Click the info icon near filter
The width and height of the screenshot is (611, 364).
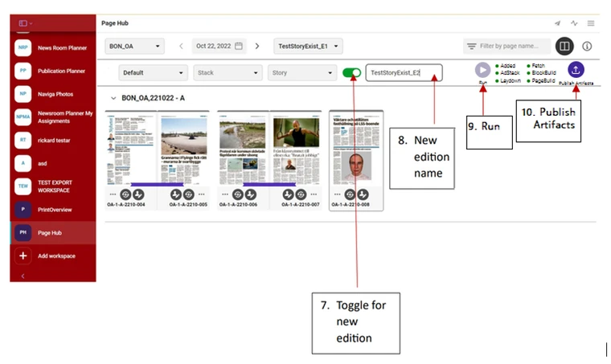[587, 47]
